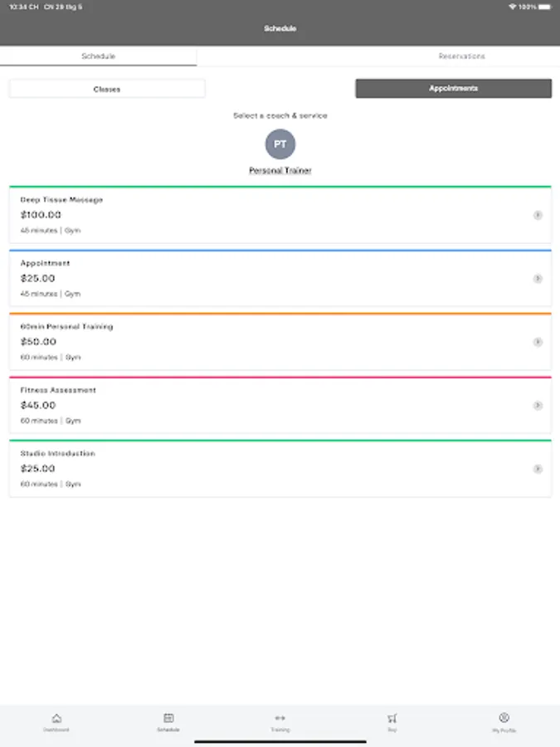Open the Dashboard home icon

click(x=56, y=719)
